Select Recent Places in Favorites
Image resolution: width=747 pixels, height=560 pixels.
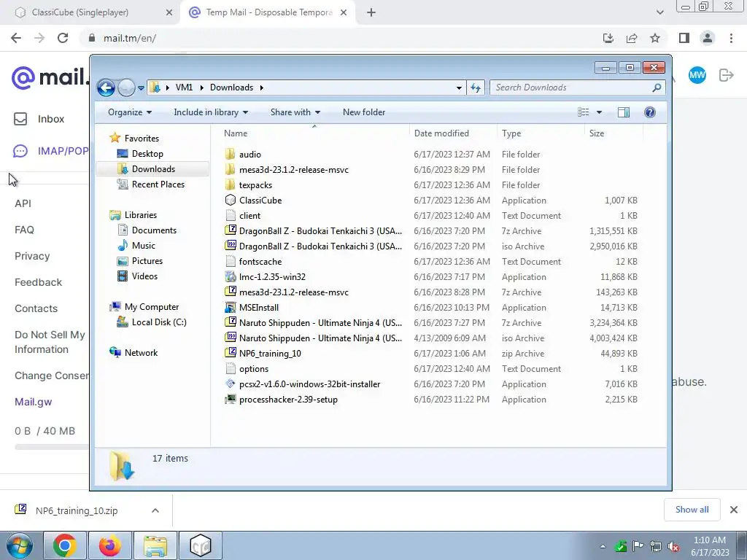tap(158, 184)
